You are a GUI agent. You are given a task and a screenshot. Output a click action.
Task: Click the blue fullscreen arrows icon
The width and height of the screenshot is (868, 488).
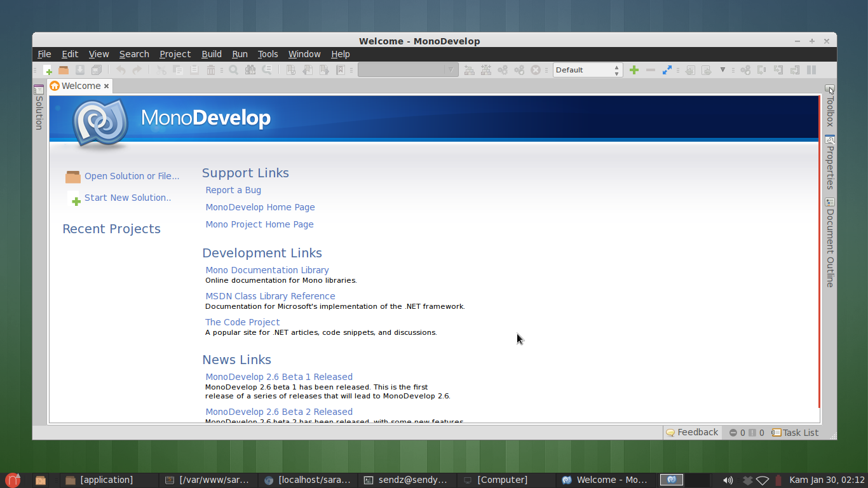click(667, 70)
